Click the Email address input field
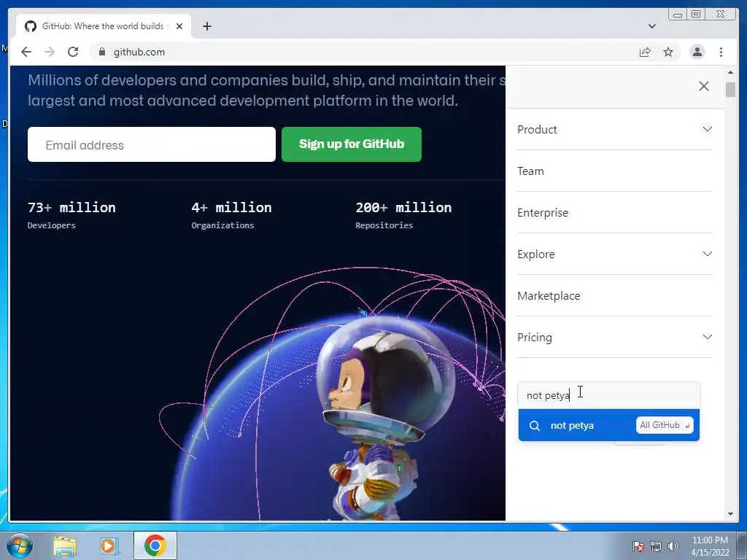 click(152, 144)
